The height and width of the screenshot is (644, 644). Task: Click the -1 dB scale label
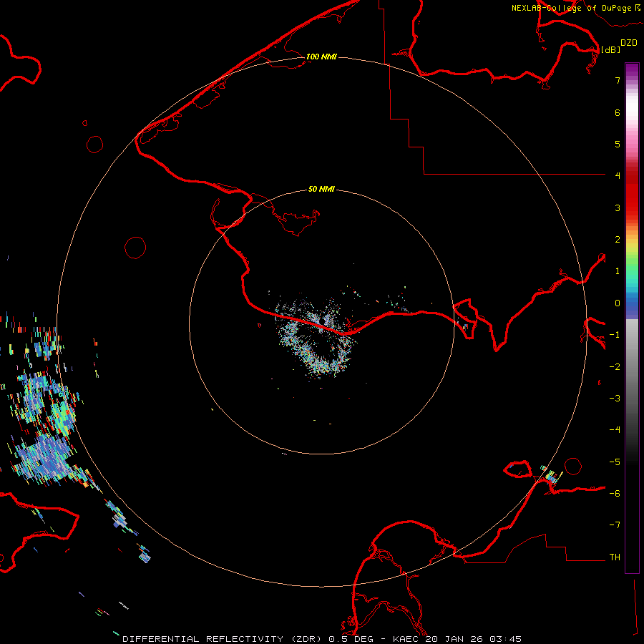615,335
